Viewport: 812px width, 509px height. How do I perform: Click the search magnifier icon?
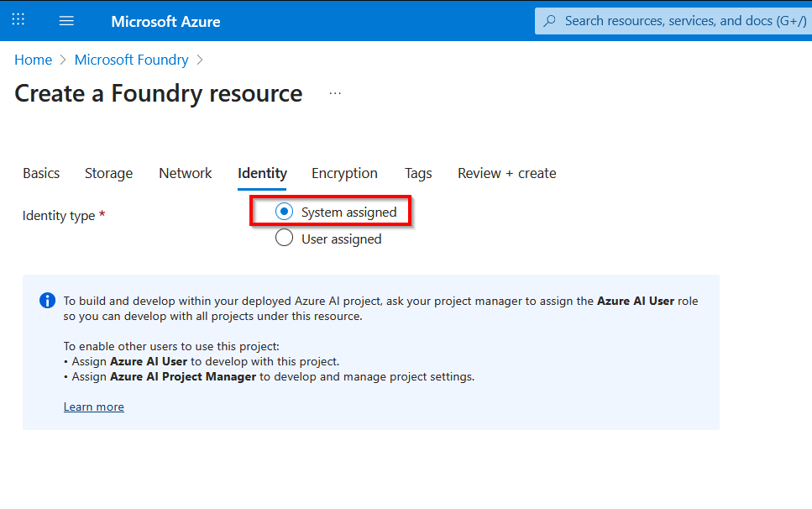(550, 21)
